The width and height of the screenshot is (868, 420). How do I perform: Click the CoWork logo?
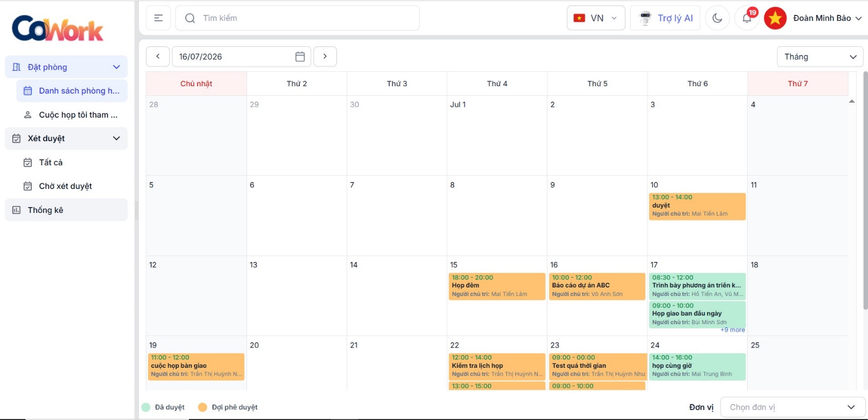coord(58,28)
